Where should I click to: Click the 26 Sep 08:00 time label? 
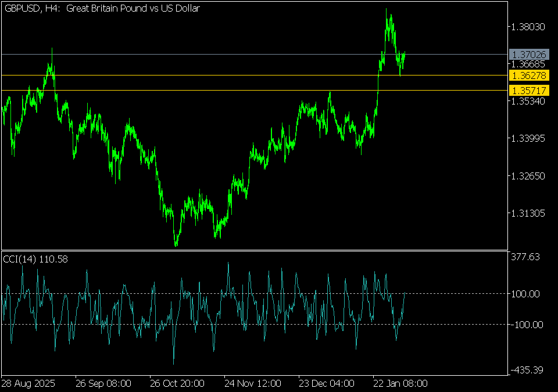pyautogui.click(x=103, y=383)
